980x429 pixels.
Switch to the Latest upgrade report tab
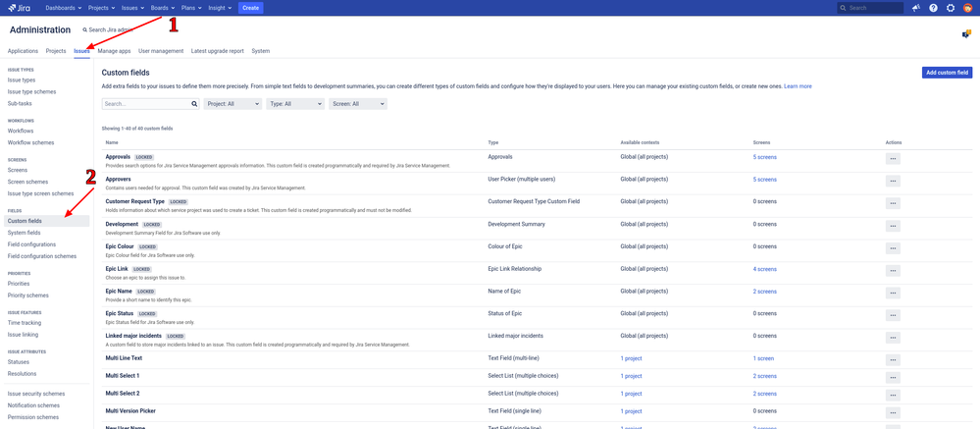point(218,51)
